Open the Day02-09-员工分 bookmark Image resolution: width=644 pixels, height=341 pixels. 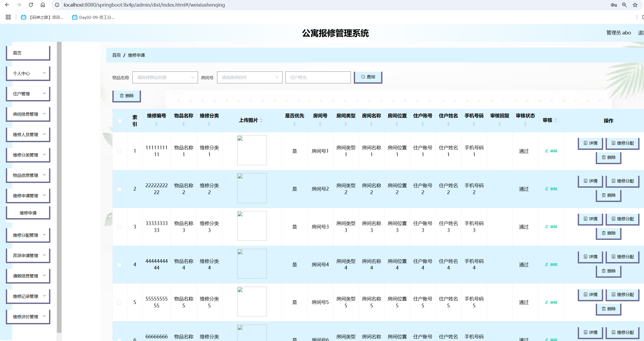(x=93, y=17)
